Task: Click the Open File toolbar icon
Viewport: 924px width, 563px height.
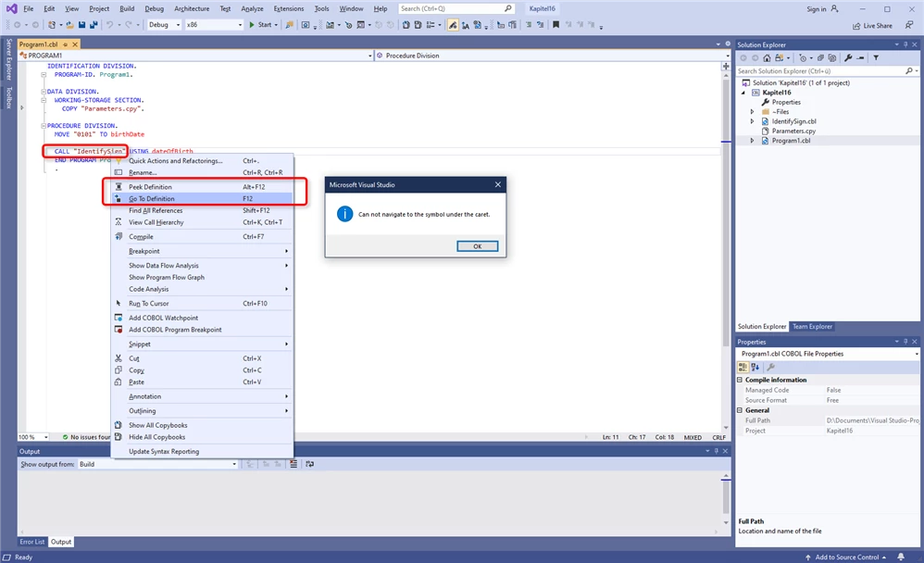Action: point(70,25)
